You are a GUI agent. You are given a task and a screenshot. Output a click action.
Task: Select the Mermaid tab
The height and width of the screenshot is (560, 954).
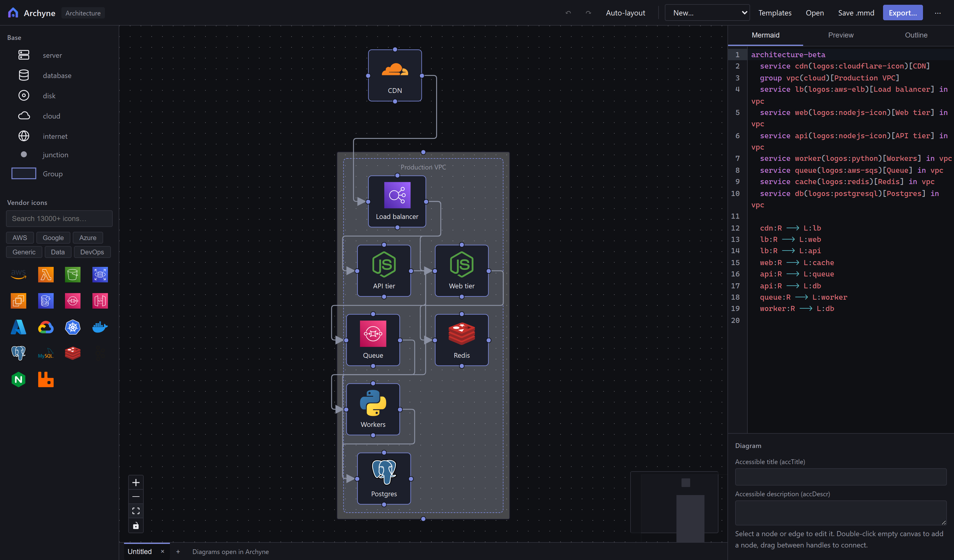[x=766, y=35]
